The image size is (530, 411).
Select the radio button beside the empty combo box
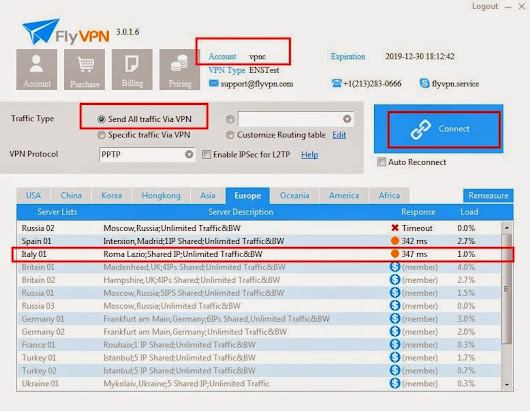click(x=230, y=119)
